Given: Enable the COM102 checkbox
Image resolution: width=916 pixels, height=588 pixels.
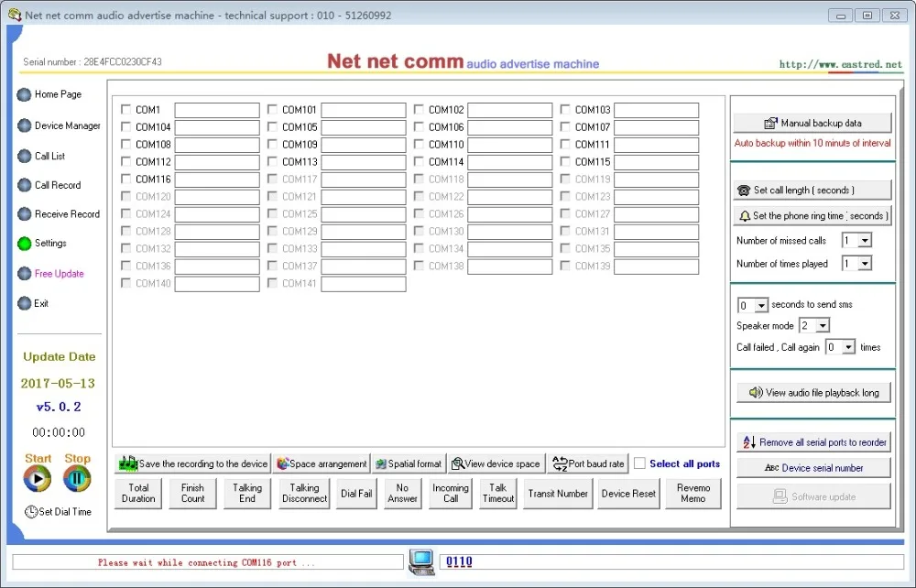Looking at the screenshot, I should [x=419, y=109].
